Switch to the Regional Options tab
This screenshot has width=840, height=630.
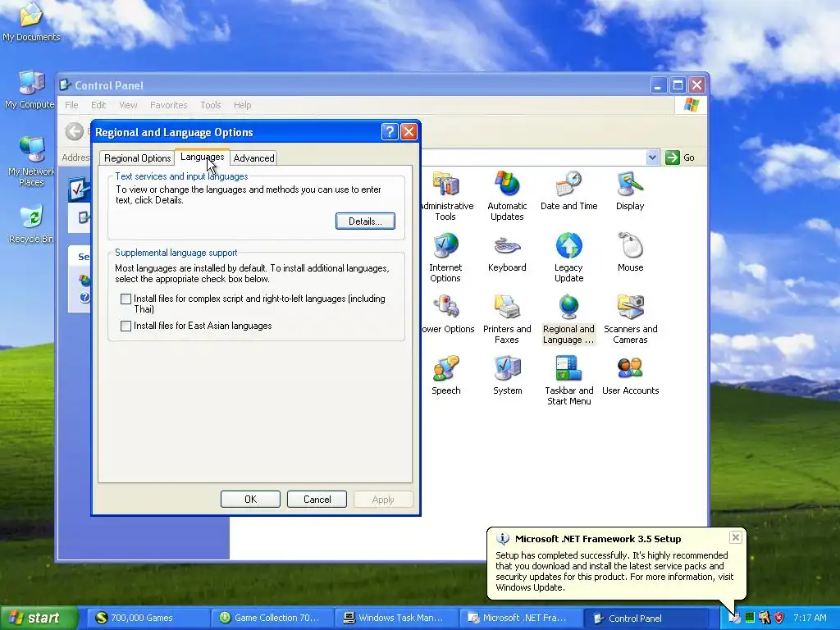137,158
